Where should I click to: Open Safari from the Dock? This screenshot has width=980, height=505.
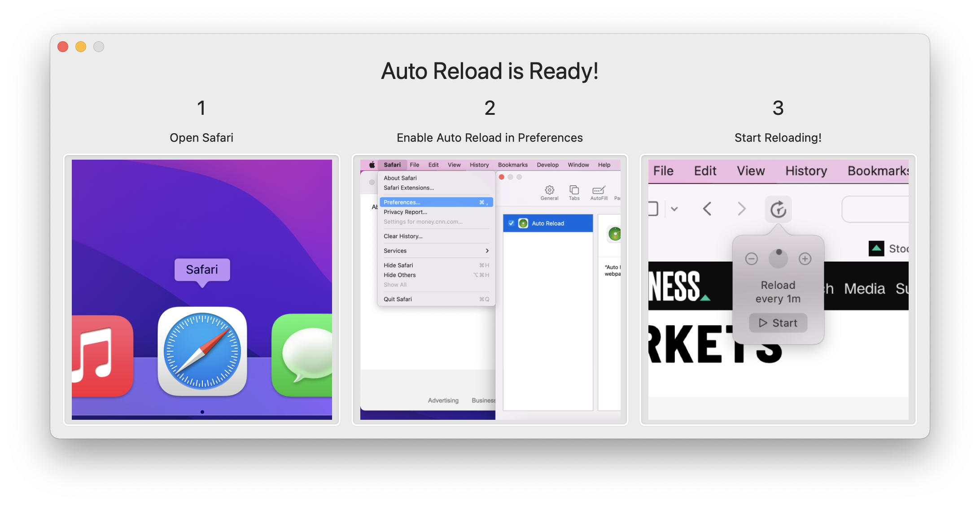pos(202,352)
